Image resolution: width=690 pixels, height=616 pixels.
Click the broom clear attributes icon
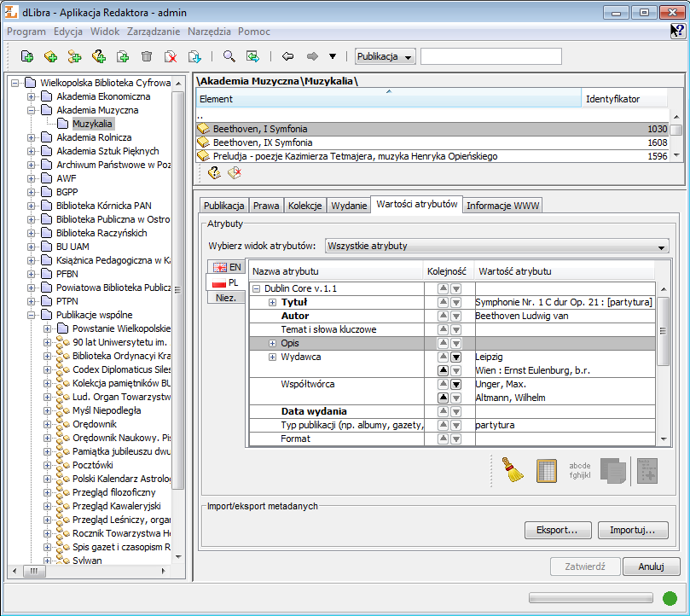(x=513, y=470)
